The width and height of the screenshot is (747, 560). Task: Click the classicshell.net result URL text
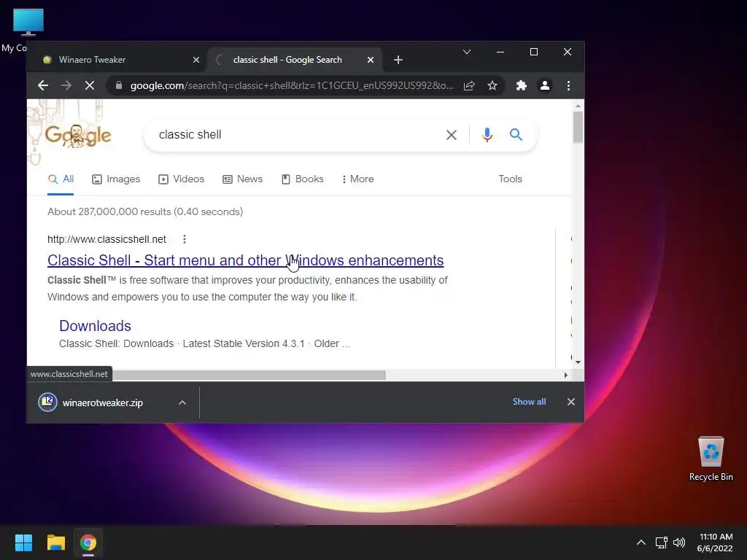pos(107,239)
